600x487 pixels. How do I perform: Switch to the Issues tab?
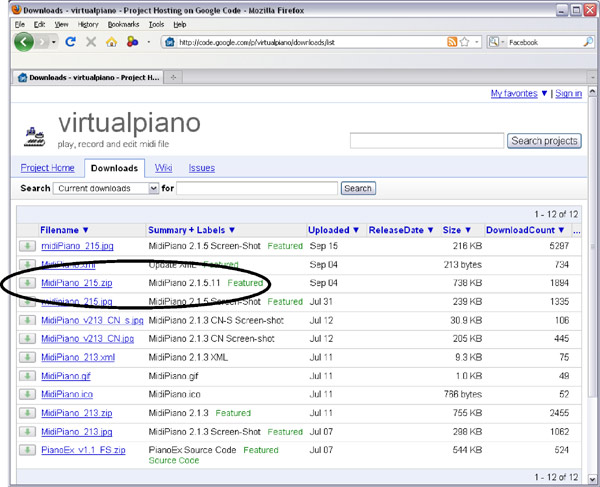tap(202, 168)
